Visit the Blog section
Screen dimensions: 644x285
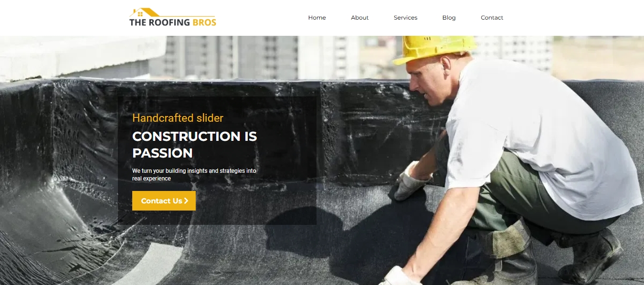pos(449,18)
